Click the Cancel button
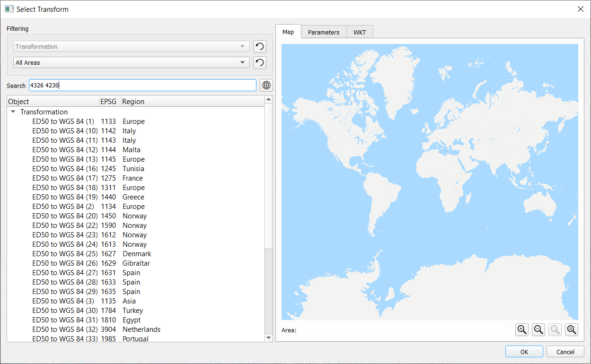Viewport: 591px width, 364px height. [565, 352]
